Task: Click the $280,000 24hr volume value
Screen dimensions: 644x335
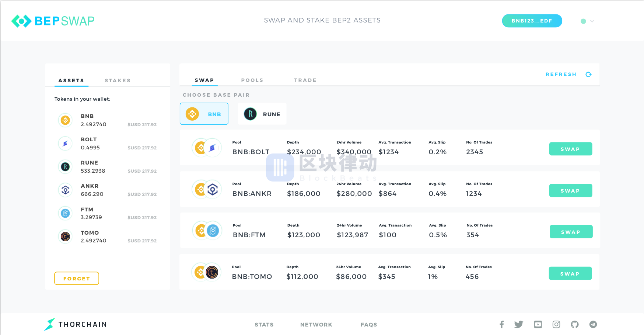Action: [x=354, y=194]
